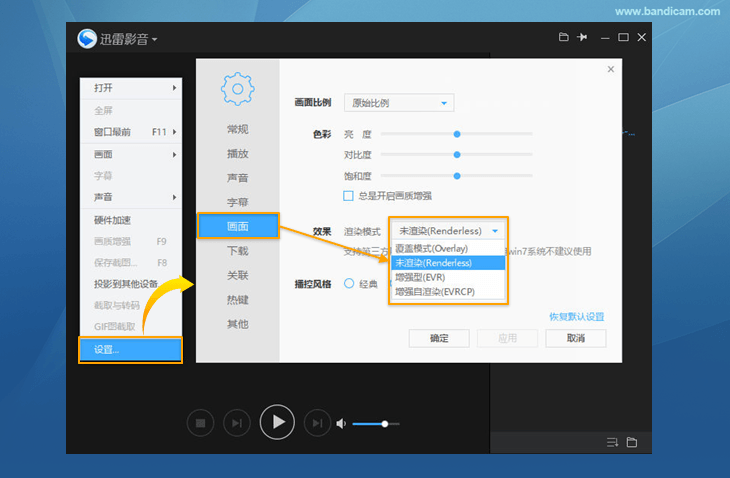The width and height of the screenshot is (730, 478).
Task: Switch to 画面 settings tab
Action: pyautogui.click(x=238, y=226)
